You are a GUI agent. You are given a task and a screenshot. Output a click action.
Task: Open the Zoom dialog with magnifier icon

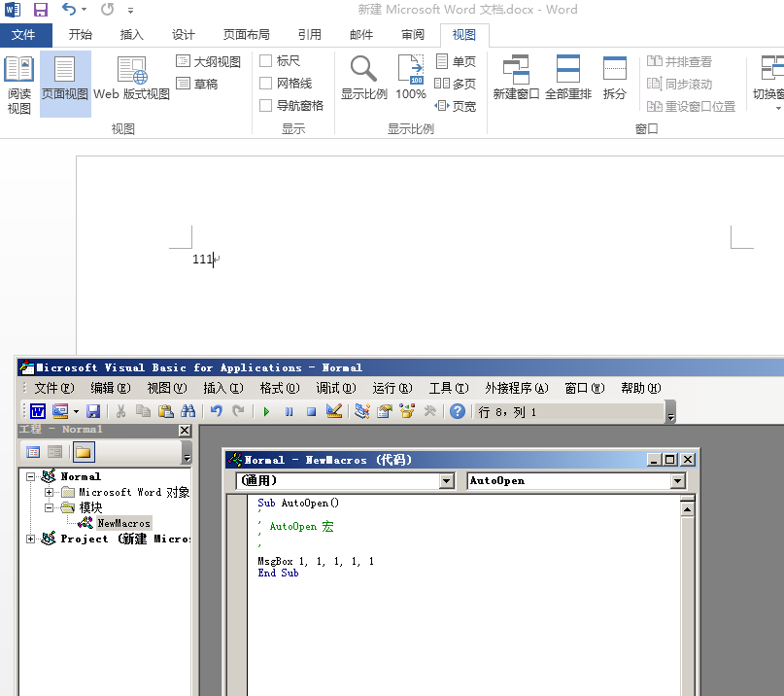click(363, 78)
